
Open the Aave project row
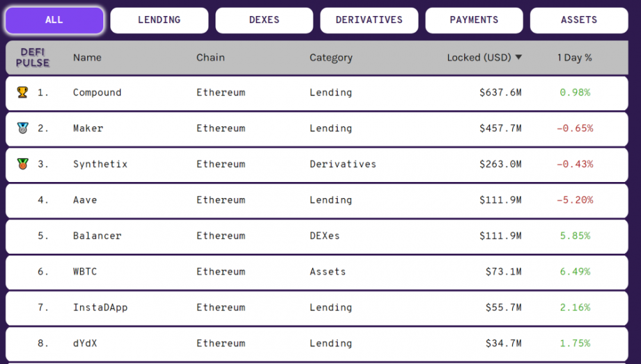[x=85, y=200]
